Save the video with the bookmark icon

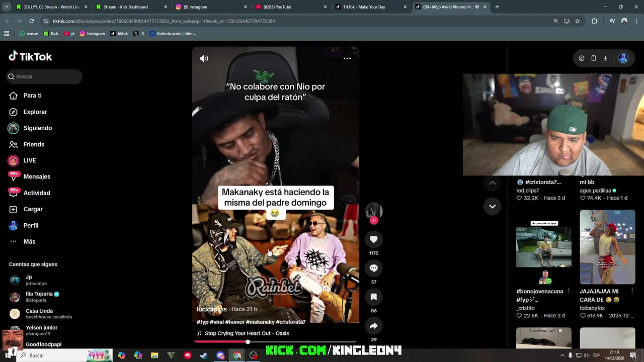(x=373, y=297)
